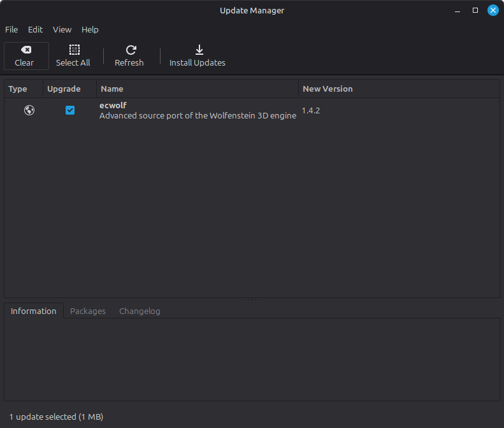Uncheck the ecwolf upgrade checkbox

tap(70, 110)
